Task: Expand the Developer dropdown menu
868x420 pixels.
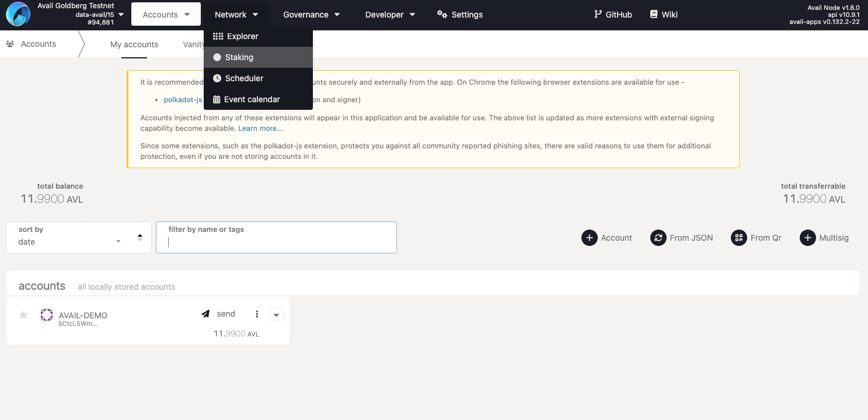Action: [390, 15]
